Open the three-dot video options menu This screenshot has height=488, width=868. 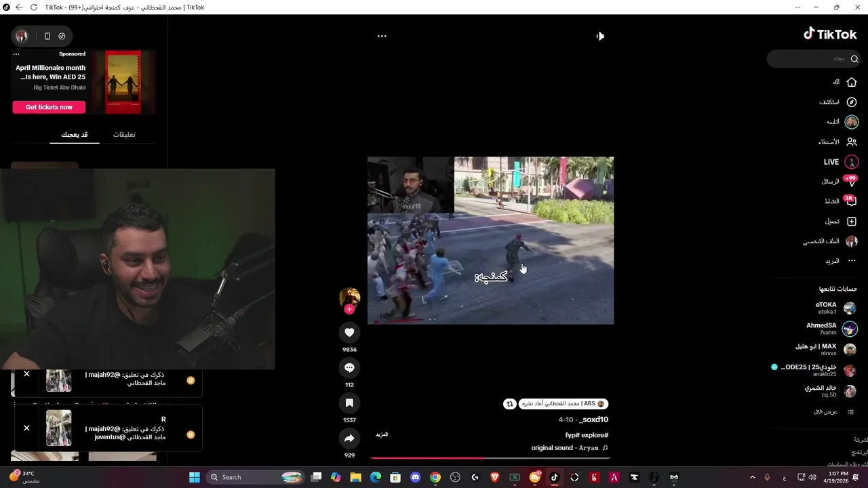tap(382, 36)
